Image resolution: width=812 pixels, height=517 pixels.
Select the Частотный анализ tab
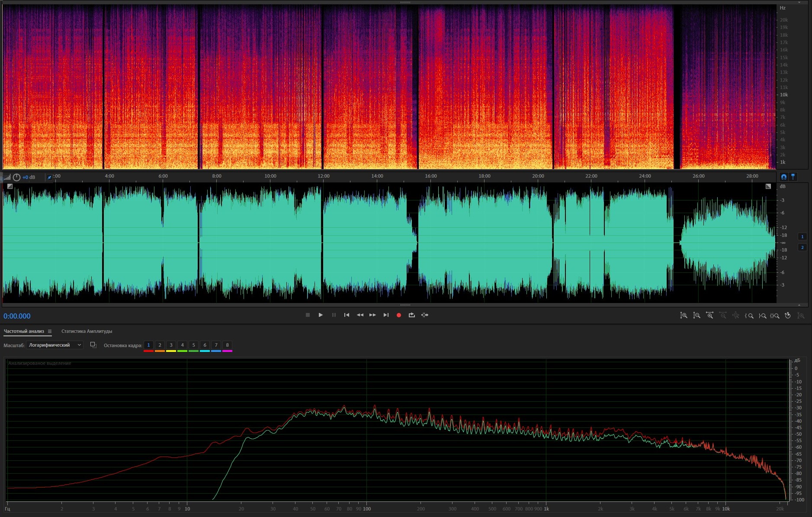pyautogui.click(x=24, y=332)
